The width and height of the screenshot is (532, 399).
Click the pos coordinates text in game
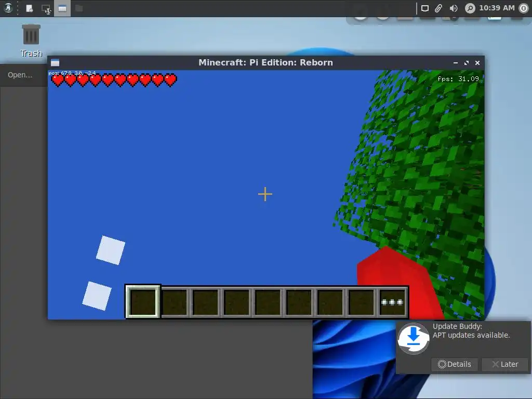point(72,73)
